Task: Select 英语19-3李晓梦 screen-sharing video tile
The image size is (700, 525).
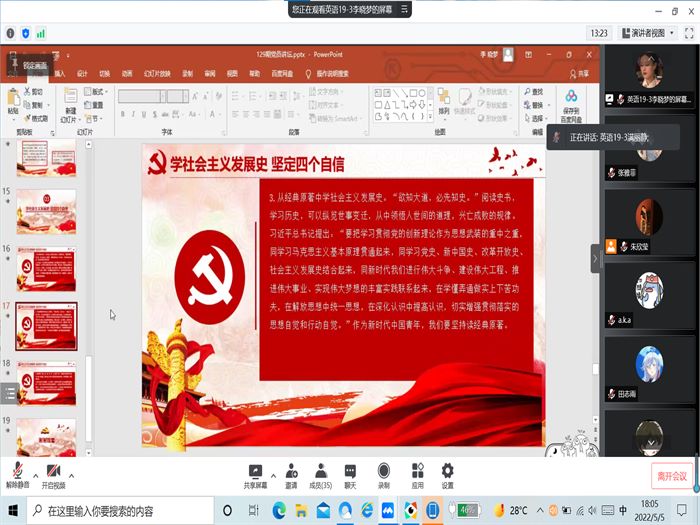Action: click(x=648, y=77)
